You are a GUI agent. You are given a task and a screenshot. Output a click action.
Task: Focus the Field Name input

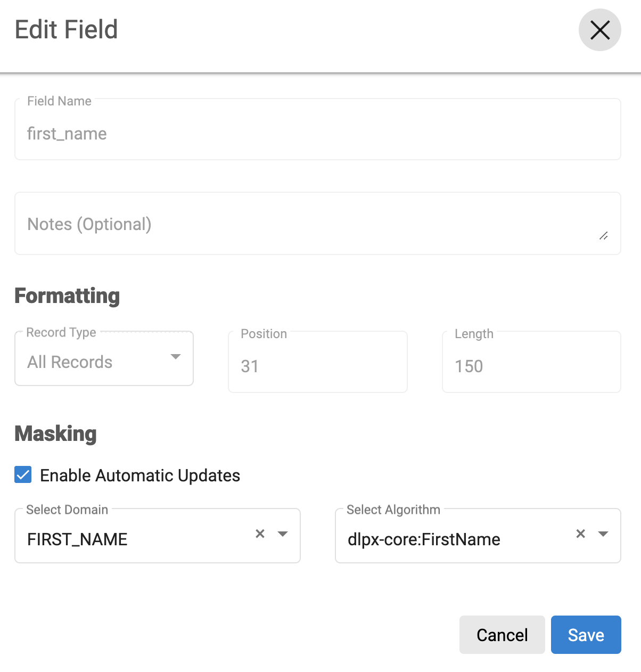317,134
